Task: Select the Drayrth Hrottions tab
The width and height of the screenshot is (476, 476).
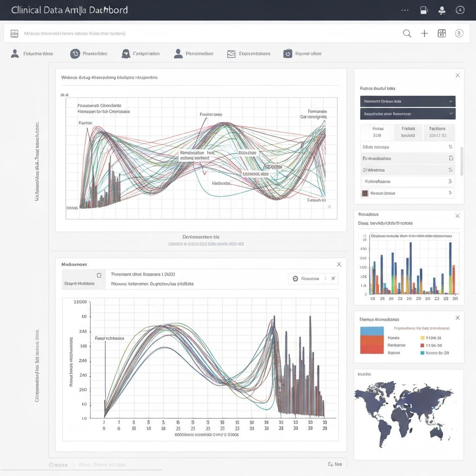Action: (x=84, y=279)
